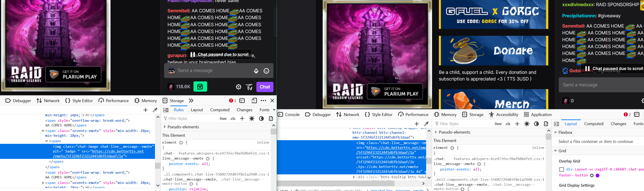Toggle dark color scheme simulation, right DevTools
The image size is (644, 191).
pos(536,124)
